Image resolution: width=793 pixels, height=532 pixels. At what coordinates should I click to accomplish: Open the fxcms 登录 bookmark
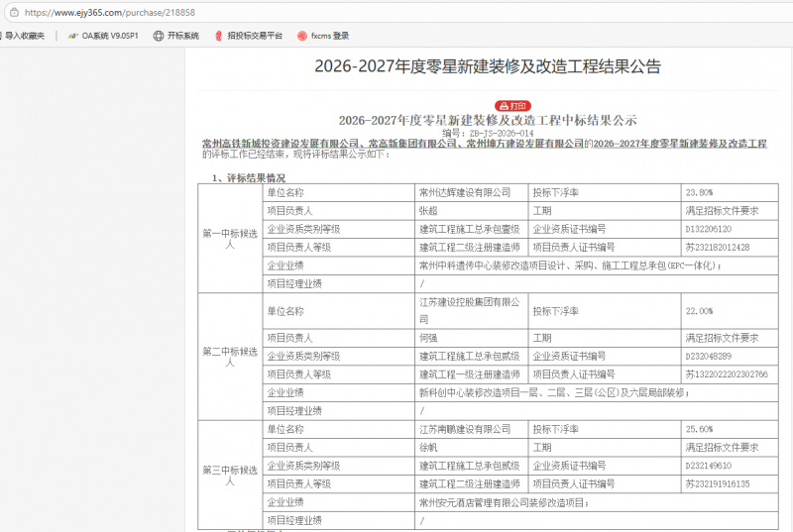click(323, 36)
